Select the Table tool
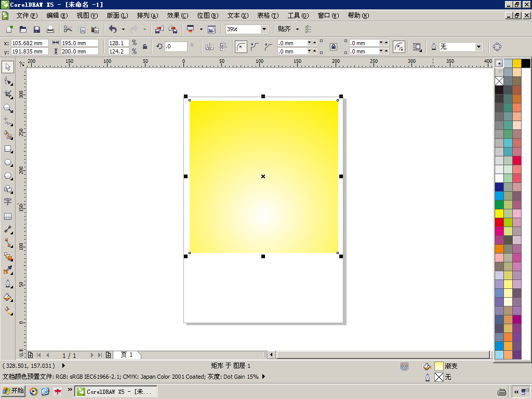The image size is (532, 399). [x=8, y=216]
